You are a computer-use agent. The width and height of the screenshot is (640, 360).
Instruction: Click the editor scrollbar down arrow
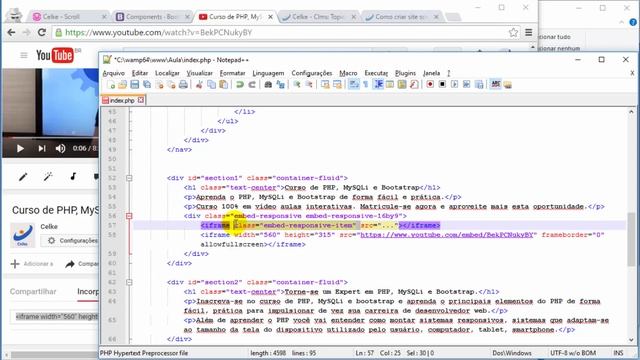pyautogui.click(x=631, y=340)
